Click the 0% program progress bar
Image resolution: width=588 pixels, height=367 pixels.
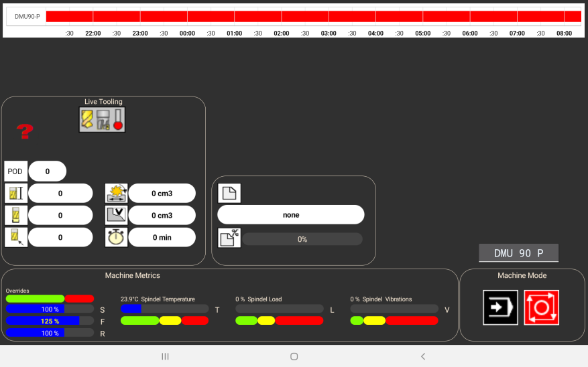point(302,239)
